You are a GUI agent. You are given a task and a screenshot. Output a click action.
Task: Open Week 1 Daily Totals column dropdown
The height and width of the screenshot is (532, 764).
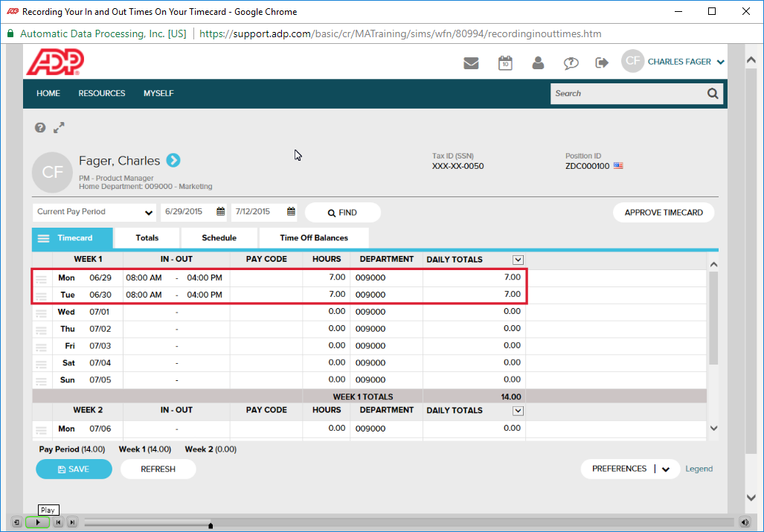pyautogui.click(x=519, y=260)
